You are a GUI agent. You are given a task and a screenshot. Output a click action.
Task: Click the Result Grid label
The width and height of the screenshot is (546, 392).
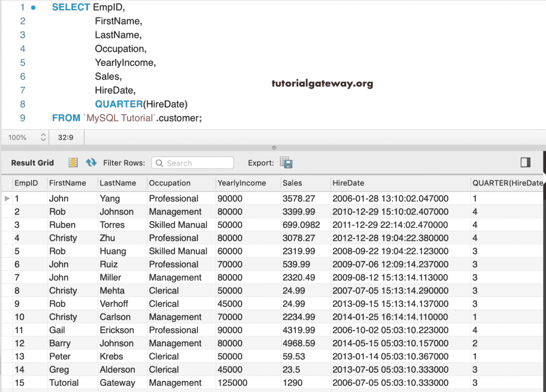tap(33, 163)
